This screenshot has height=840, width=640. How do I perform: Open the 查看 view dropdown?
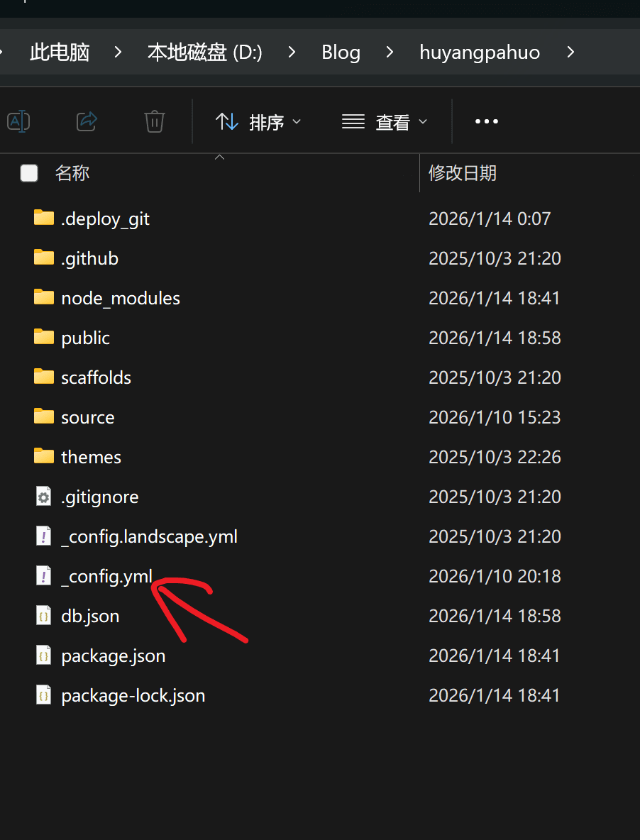tap(385, 122)
